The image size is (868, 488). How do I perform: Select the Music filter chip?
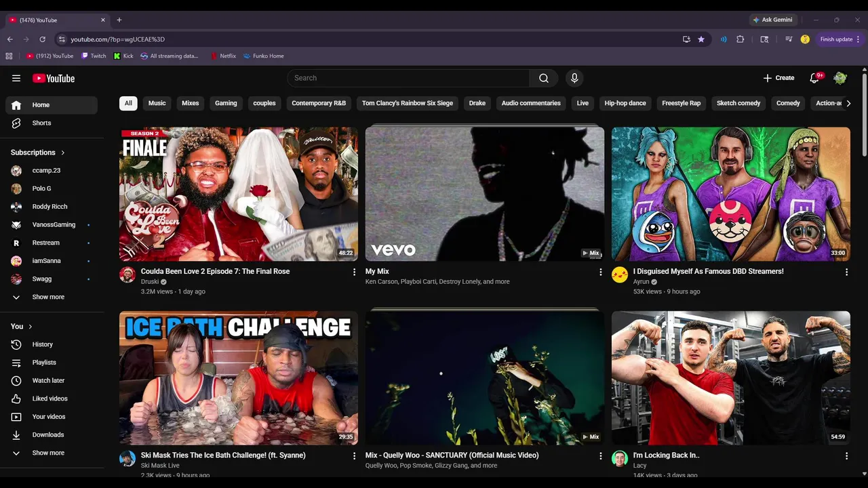pyautogui.click(x=157, y=103)
